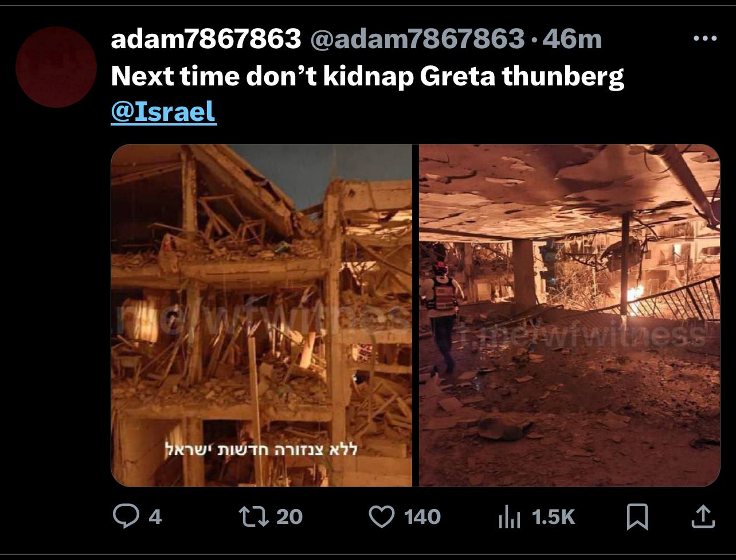The width and height of the screenshot is (736, 560).
Task: Click the 1.5K views count
Action: (553, 517)
